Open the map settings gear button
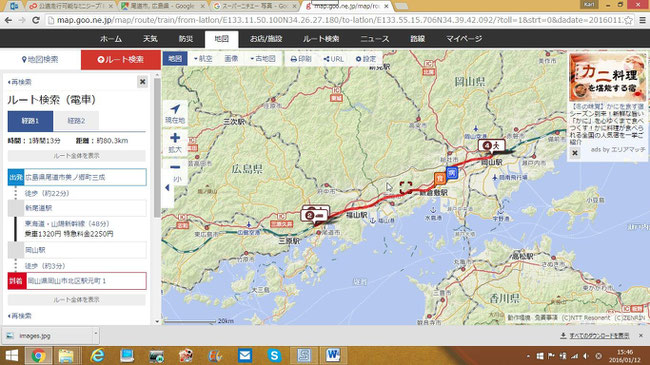This screenshot has height=365, width=650. click(x=366, y=59)
